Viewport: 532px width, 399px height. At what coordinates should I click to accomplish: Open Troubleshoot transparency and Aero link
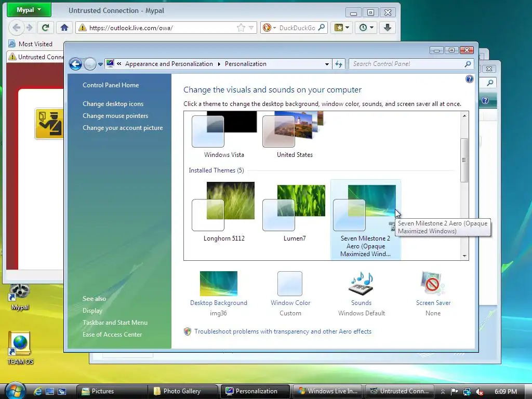[283, 331]
